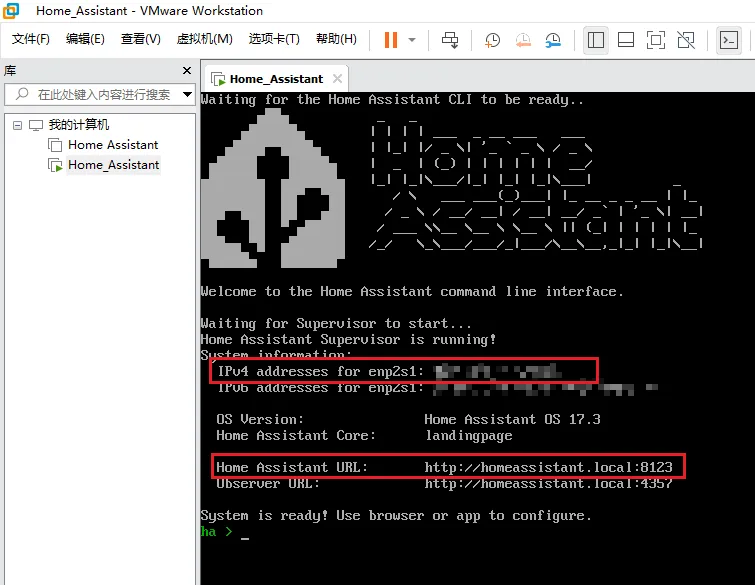Click 'IPv4 addresses for enp2s1:' text

(321, 371)
